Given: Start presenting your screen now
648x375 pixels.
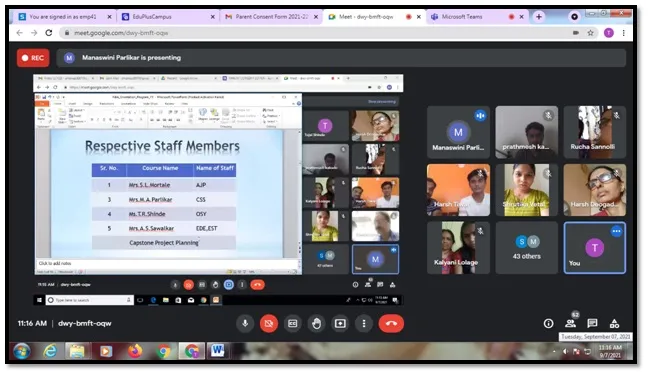Looking at the screenshot, I should coord(340,324).
